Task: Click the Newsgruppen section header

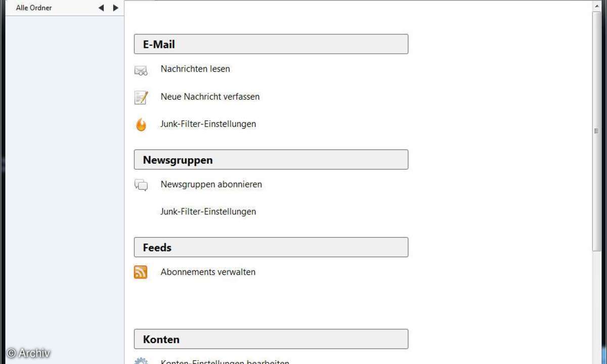Action: (271, 160)
